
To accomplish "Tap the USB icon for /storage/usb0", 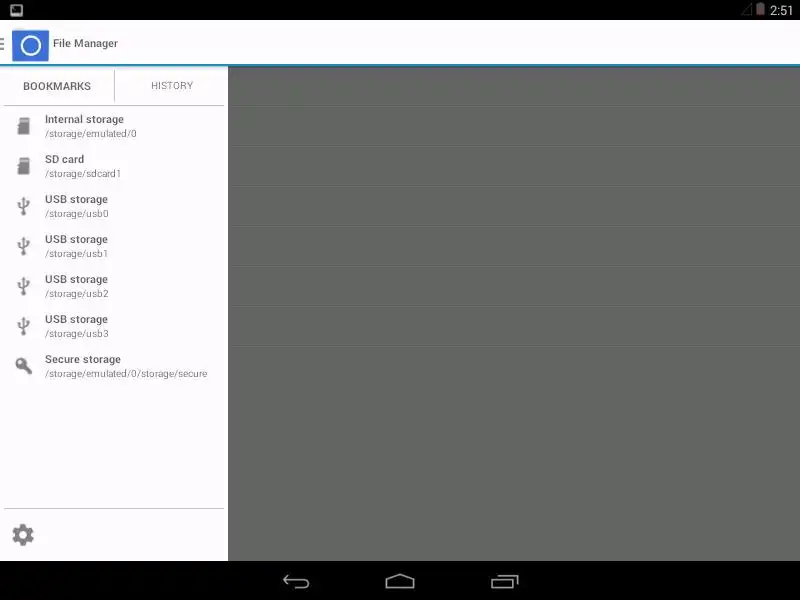I will (x=23, y=206).
